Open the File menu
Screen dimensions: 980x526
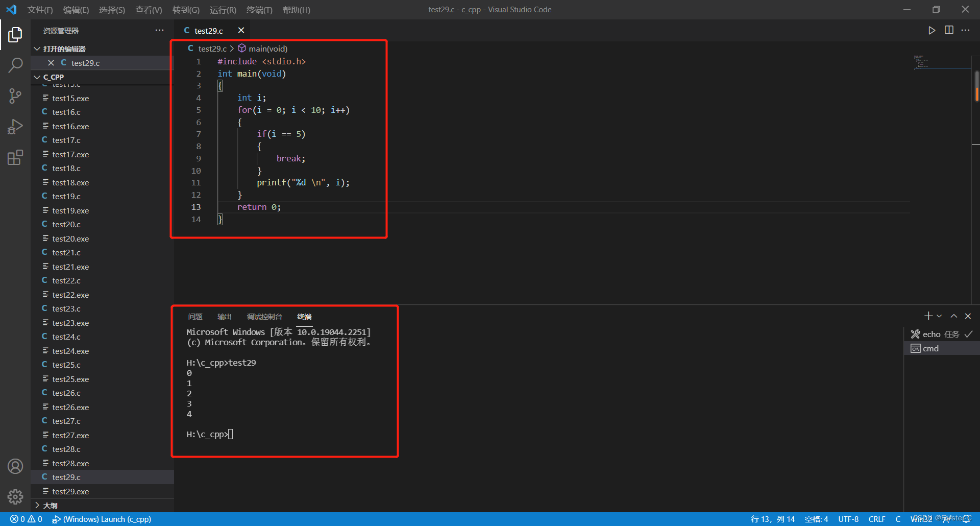point(40,10)
